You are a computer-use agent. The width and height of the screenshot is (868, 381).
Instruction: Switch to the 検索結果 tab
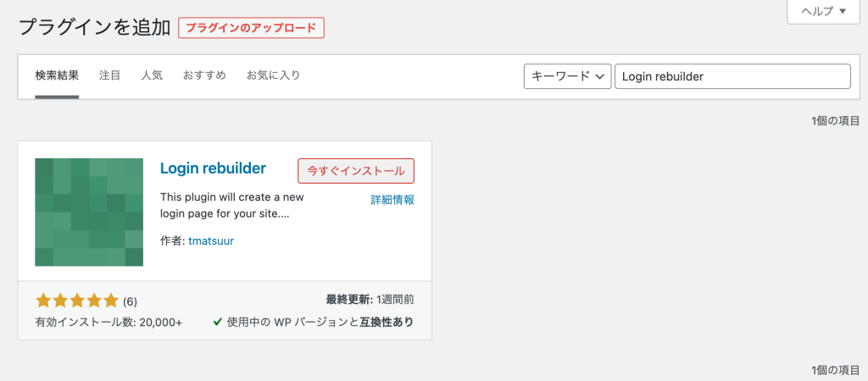57,75
